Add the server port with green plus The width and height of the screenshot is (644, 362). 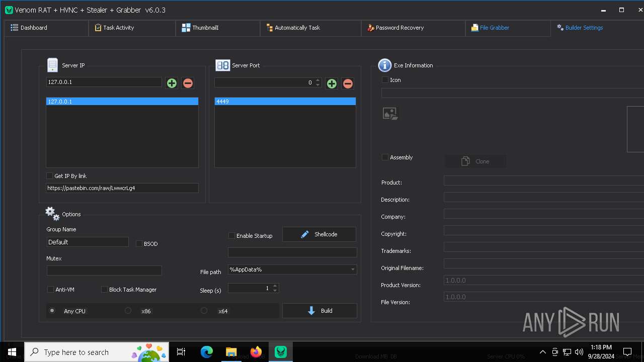[332, 83]
